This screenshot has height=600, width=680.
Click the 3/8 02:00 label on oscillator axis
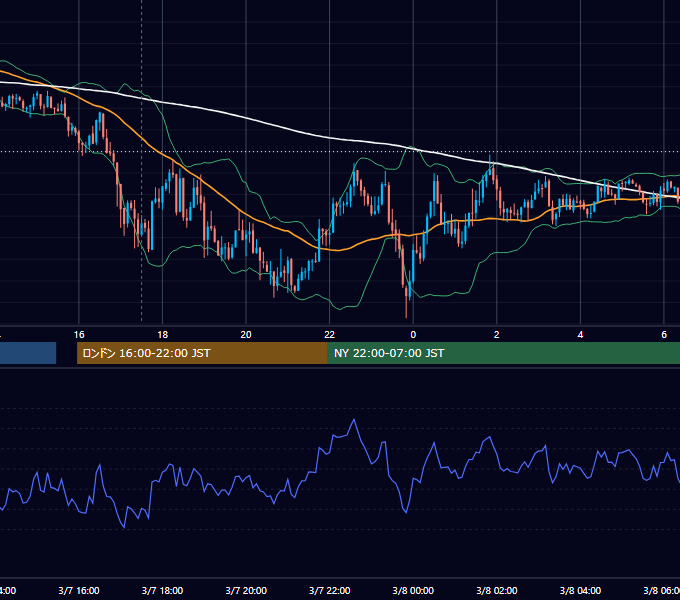(497, 590)
